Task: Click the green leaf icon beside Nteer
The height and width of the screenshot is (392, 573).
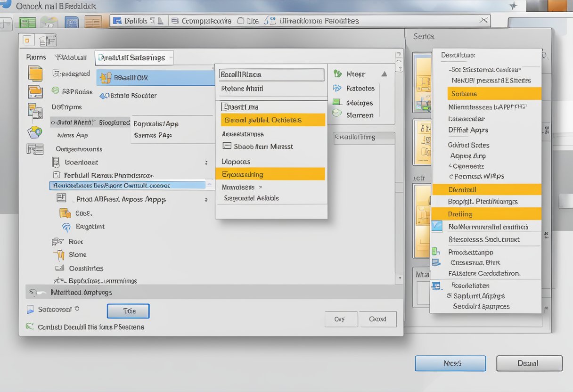Action: 337,74
